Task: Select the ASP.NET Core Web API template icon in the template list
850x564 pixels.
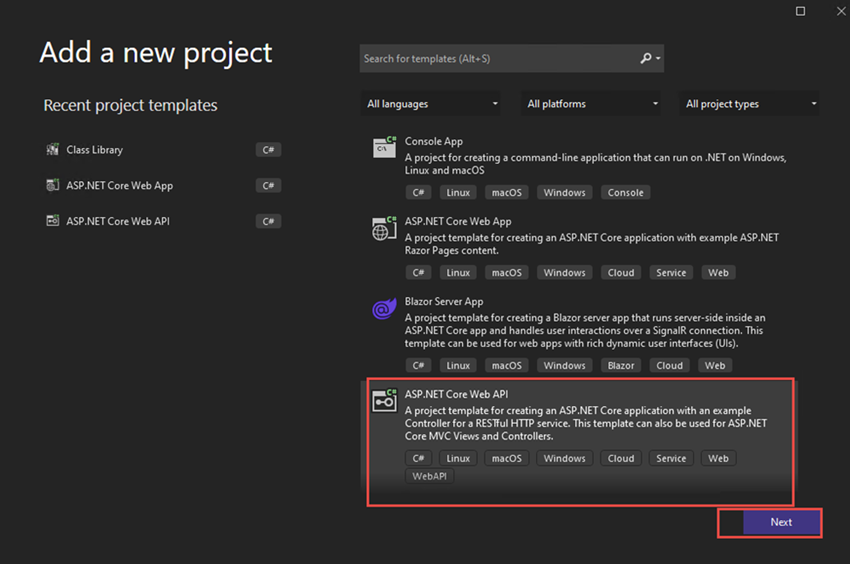Action: coord(384,401)
